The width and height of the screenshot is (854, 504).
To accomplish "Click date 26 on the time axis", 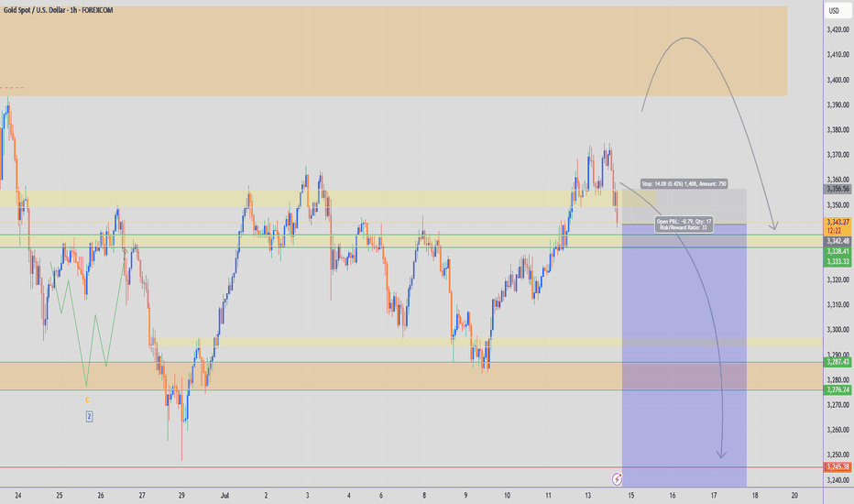I will [101, 495].
